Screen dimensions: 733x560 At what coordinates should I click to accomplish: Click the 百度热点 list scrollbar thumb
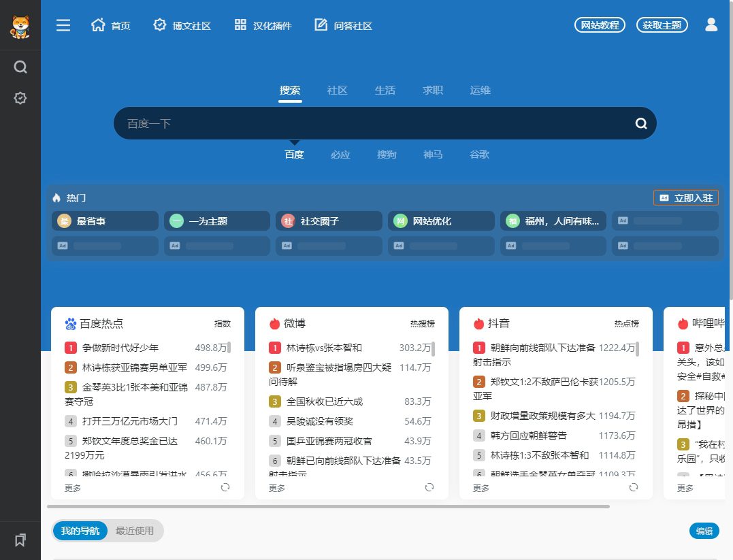pyautogui.click(x=229, y=347)
